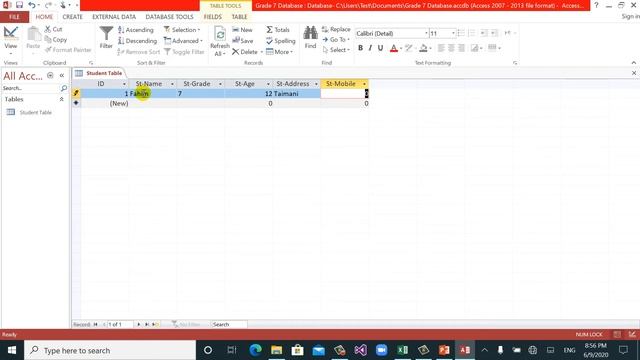Click the Windows taskbar search box
The height and width of the screenshot is (360, 640).
tap(110, 350)
